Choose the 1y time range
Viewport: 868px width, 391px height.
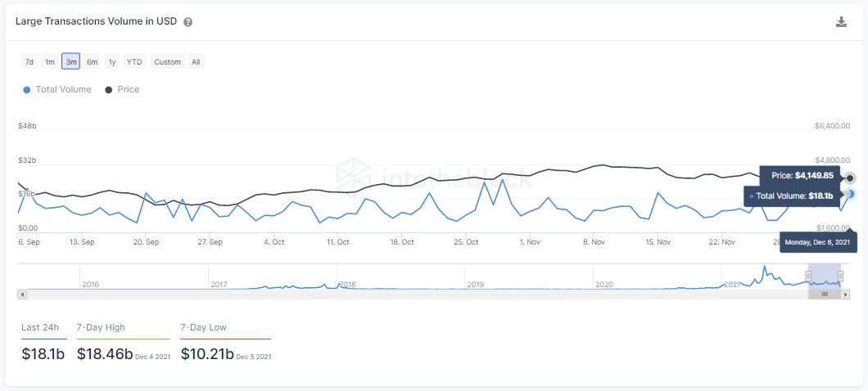(112, 62)
